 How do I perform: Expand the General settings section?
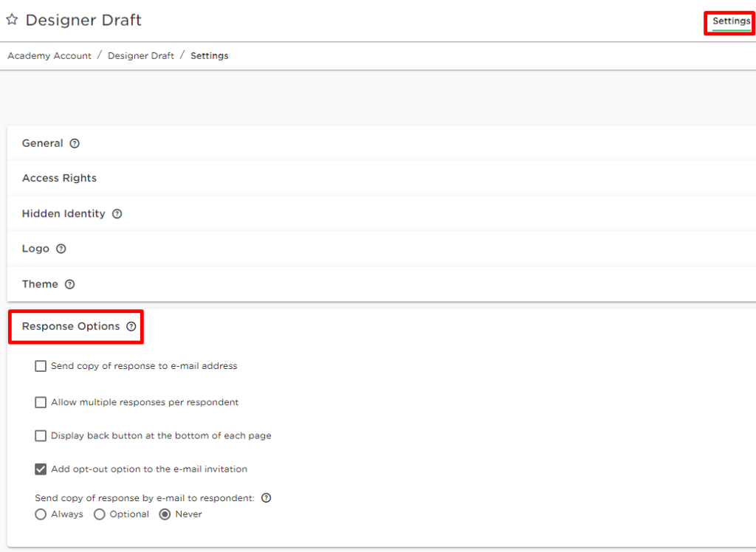(x=43, y=144)
